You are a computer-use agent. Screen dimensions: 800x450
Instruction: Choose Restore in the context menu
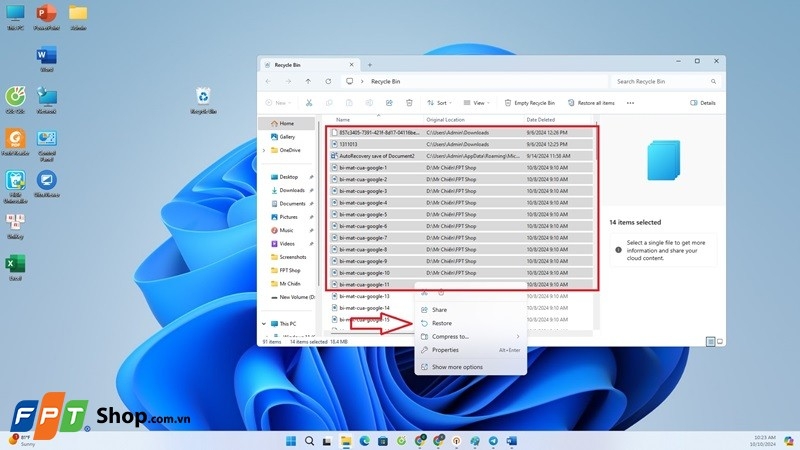(x=441, y=323)
